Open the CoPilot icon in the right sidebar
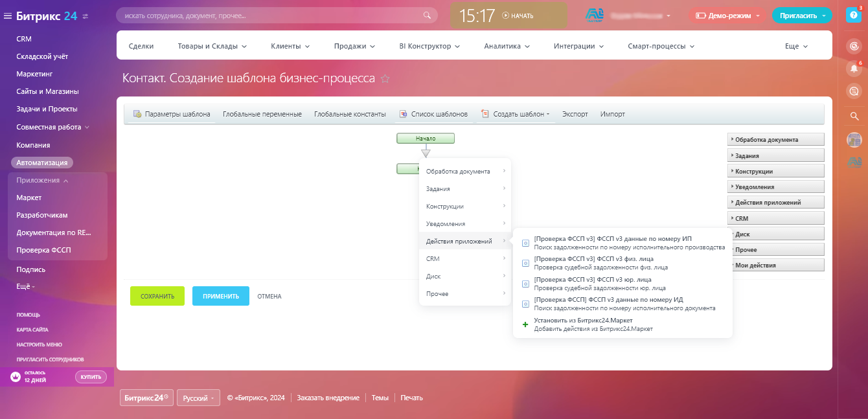 click(x=854, y=46)
